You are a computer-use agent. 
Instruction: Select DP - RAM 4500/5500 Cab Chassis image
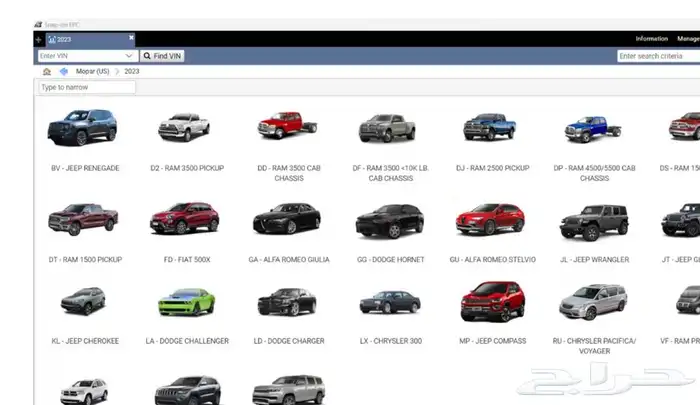tap(593, 129)
